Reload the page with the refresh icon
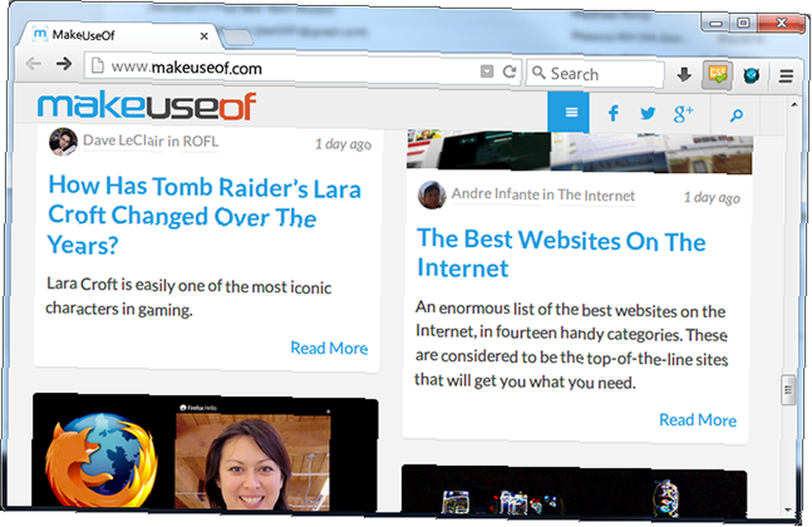 coord(509,71)
